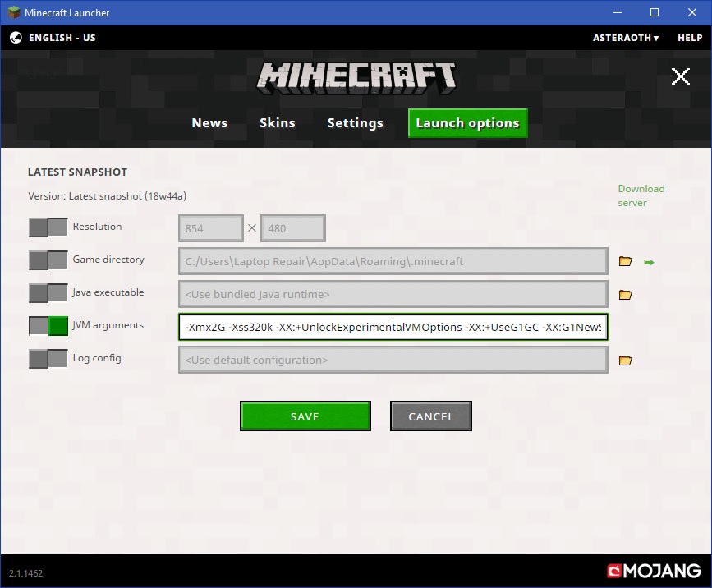The width and height of the screenshot is (712, 588).
Task: Click the LATEST SNAPSHOT heading
Action: pos(77,172)
